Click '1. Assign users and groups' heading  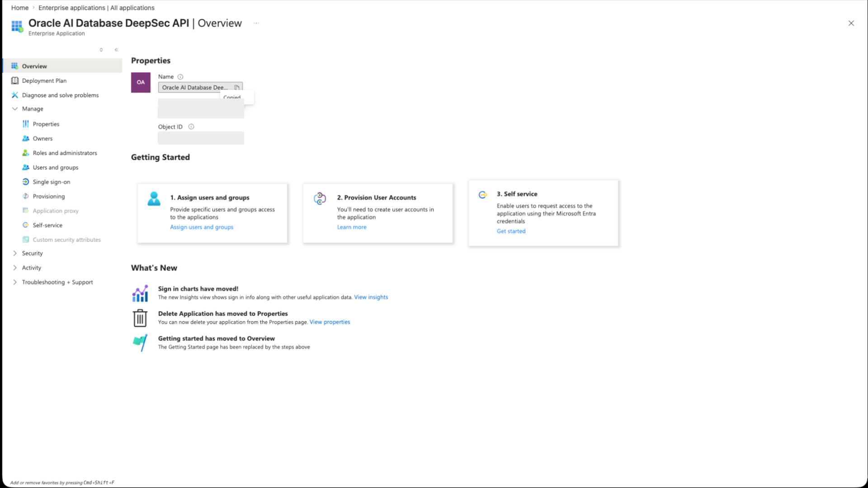pyautogui.click(x=210, y=198)
